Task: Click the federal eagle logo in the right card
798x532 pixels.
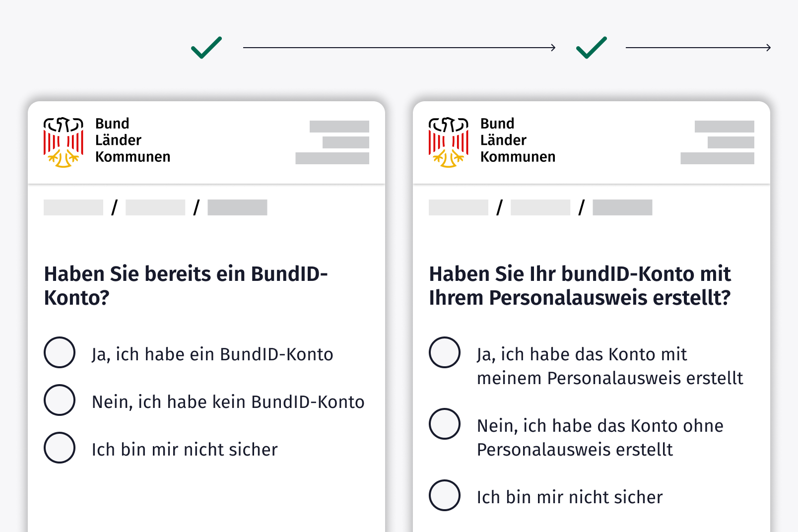Action: click(x=448, y=142)
